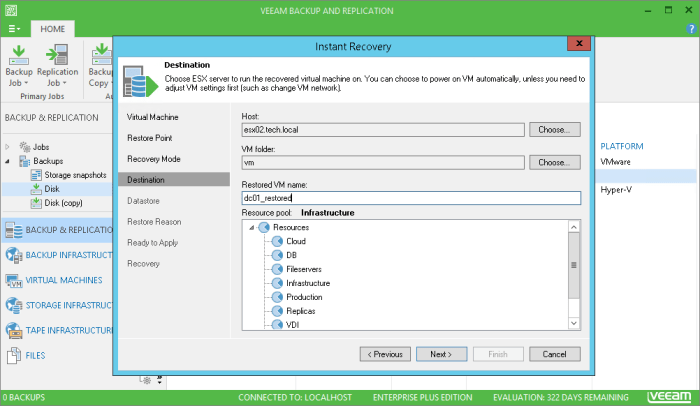Click the resource pool scrollbar up arrow
This screenshot has height=406, width=700.
(x=574, y=227)
